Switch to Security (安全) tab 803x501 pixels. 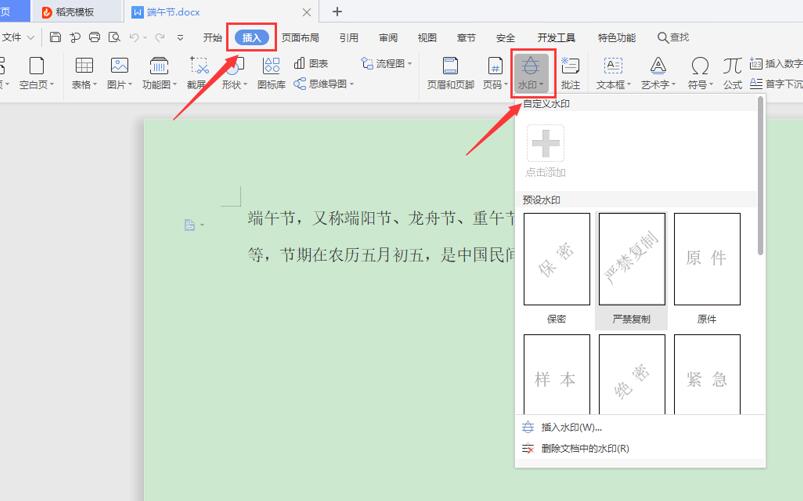pos(505,37)
